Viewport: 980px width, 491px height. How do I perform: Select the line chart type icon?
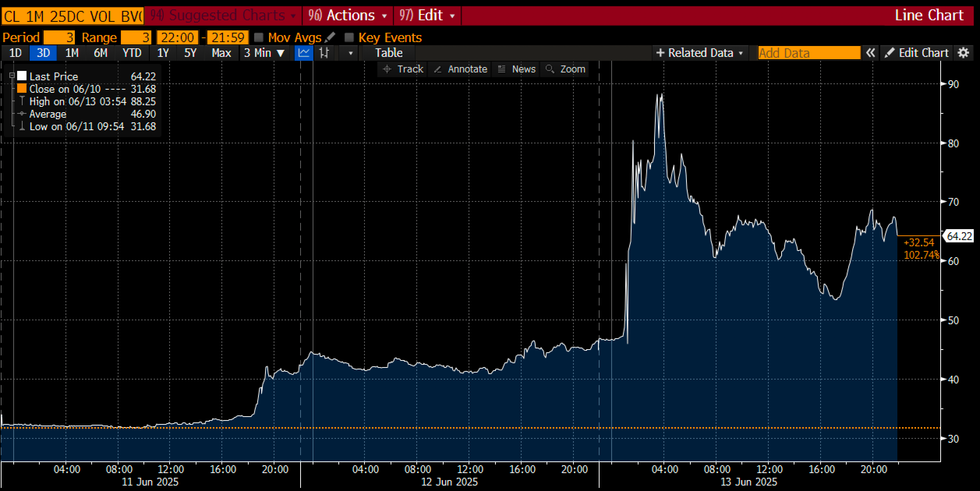click(304, 53)
